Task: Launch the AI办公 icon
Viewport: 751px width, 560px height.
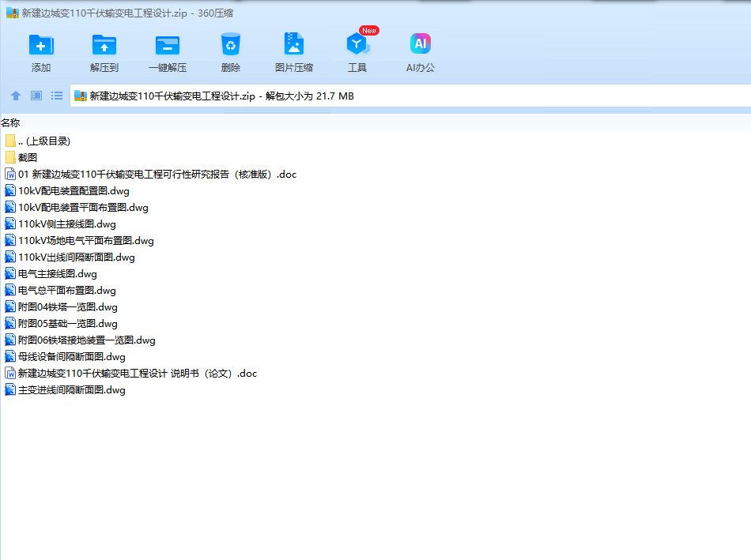Action: pos(421,44)
